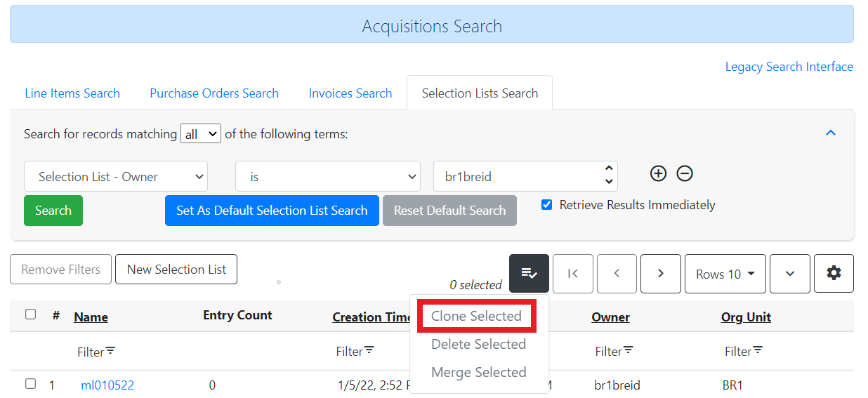Open Legacy Search Interface link
The width and height of the screenshot is (868, 398).
point(789,67)
